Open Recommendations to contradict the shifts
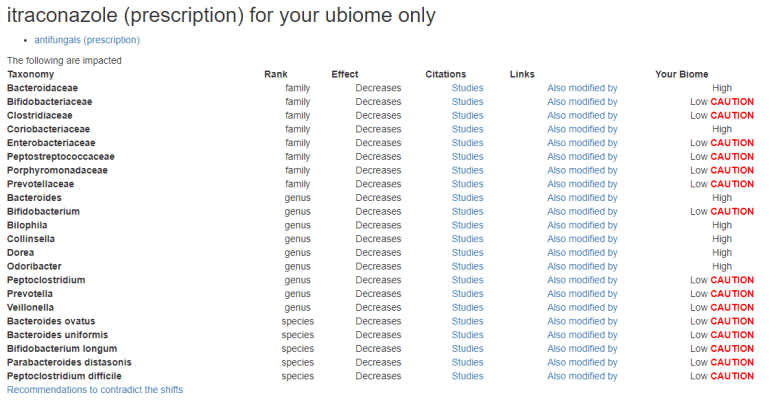This screenshot has height=404, width=776. (x=95, y=389)
